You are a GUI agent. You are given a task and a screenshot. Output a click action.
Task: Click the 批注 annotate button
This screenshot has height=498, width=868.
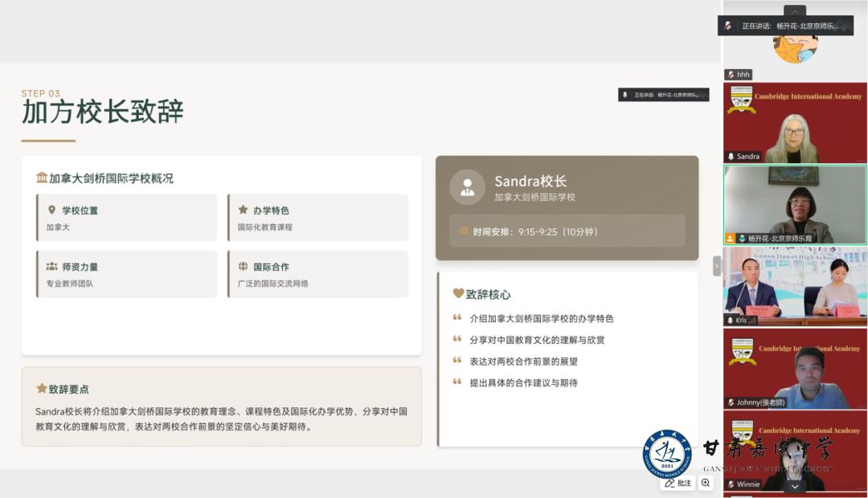(x=678, y=483)
